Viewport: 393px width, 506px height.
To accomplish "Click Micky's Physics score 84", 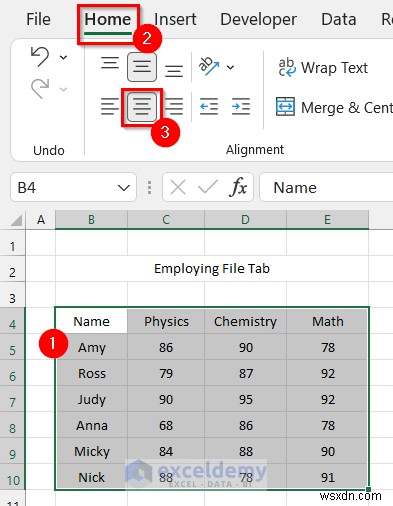I will [166, 451].
